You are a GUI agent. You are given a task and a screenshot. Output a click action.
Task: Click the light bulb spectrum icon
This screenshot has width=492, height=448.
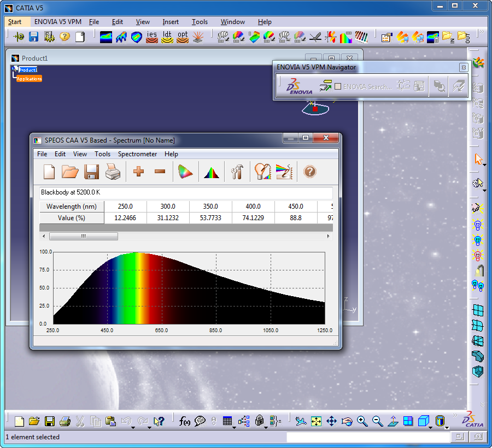[x=262, y=172]
